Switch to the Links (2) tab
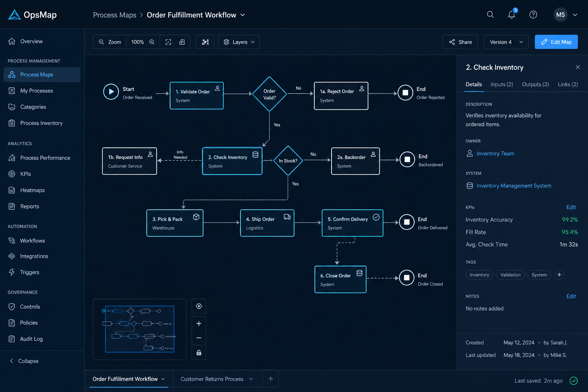 (568, 84)
